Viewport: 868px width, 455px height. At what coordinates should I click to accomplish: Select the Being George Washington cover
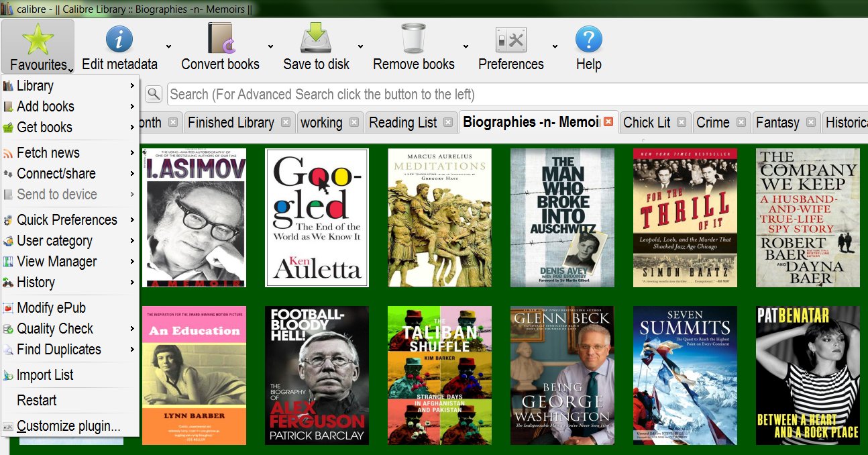[562, 376]
